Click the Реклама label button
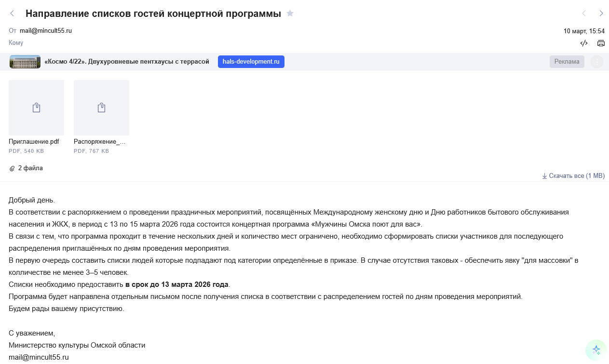Image resolution: width=609 pixels, height=364 pixels. tap(567, 62)
